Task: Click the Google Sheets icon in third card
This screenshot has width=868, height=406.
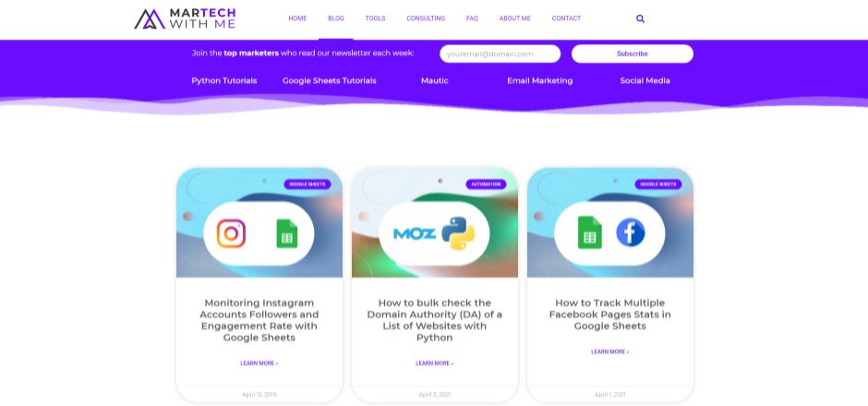Action: point(589,233)
